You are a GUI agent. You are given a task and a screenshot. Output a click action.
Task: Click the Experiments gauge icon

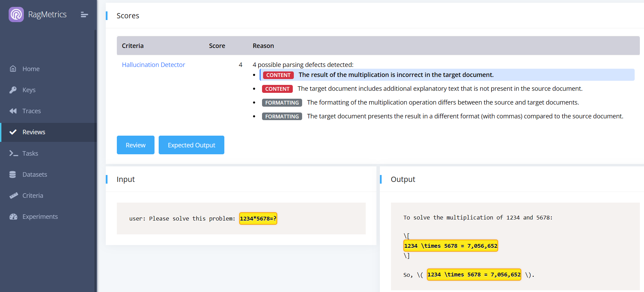(13, 216)
